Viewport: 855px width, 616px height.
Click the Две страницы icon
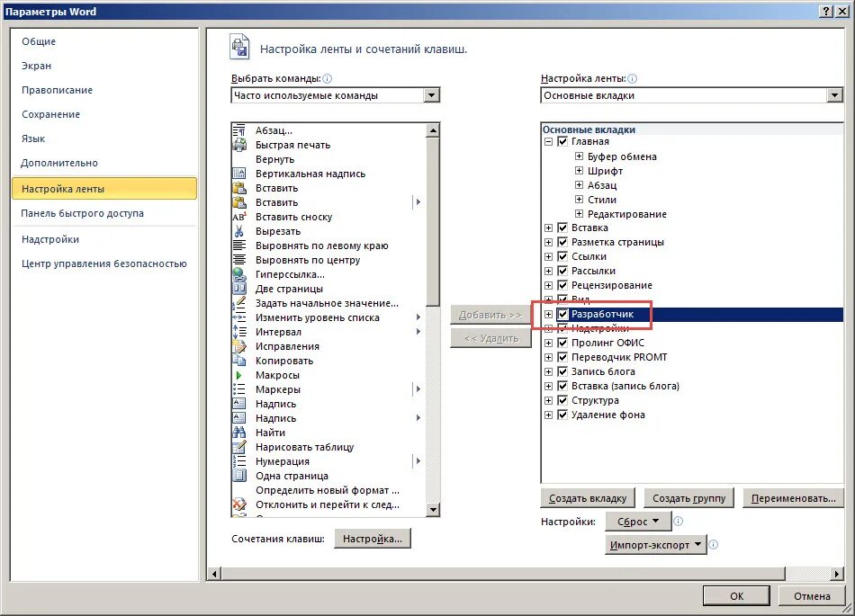pos(238,289)
